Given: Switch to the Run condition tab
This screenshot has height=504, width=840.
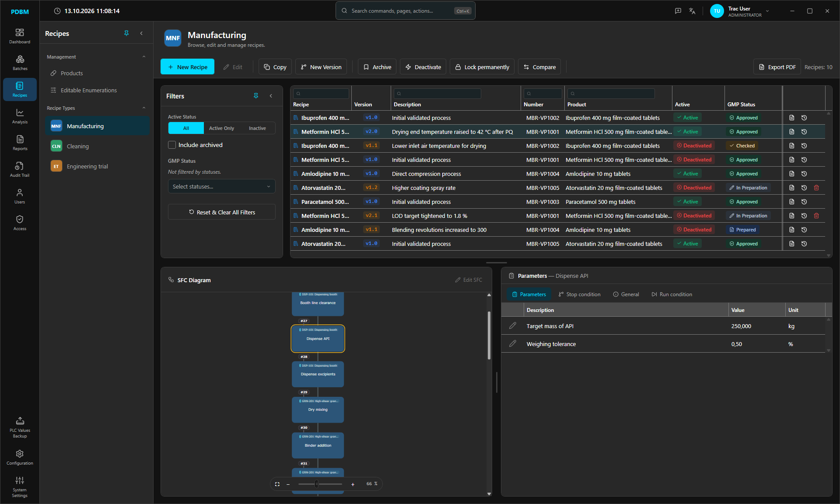Looking at the screenshot, I should [x=672, y=294].
